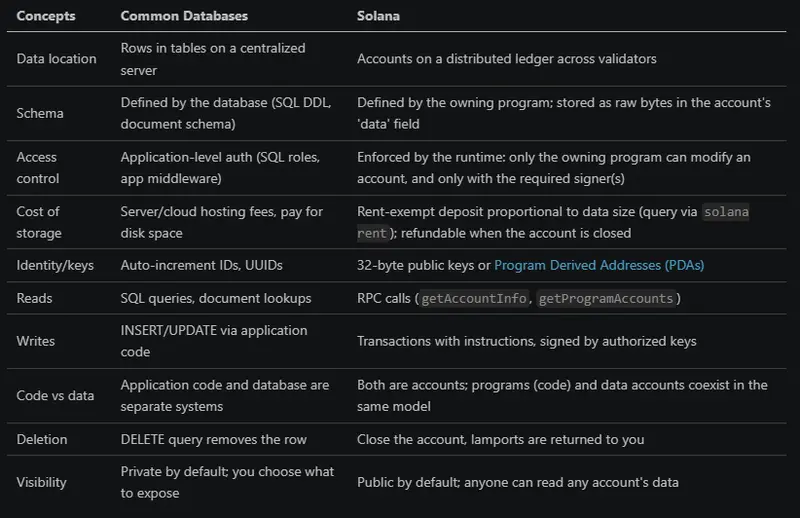800x518 pixels.
Task: Click '32-byte public keys or' text
Action: click(x=423, y=265)
